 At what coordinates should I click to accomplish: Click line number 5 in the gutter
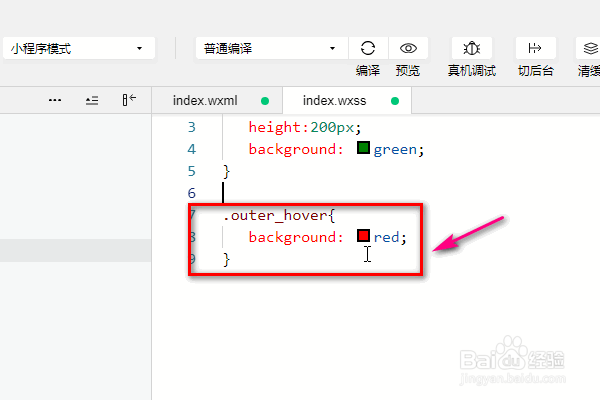point(192,171)
